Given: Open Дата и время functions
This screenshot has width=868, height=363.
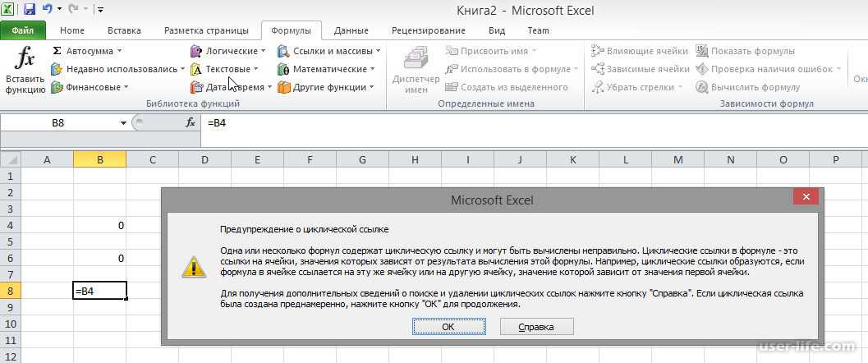Looking at the screenshot, I should pyautogui.click(x=231, y=87).
